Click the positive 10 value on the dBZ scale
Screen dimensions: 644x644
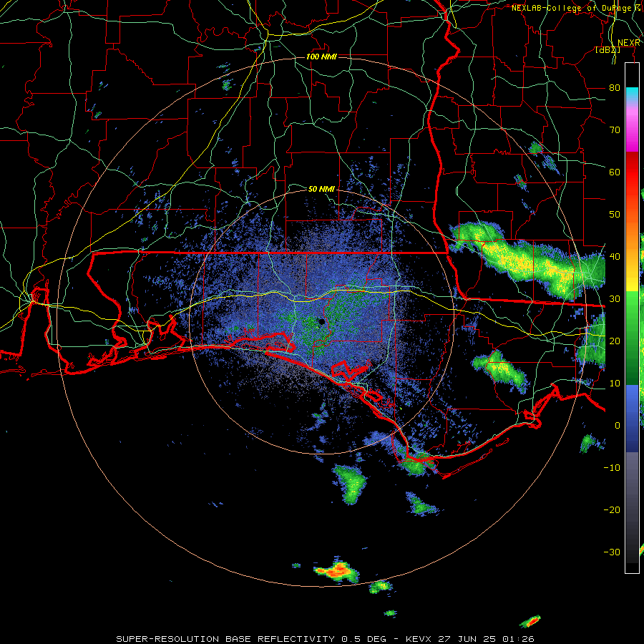pyautogui.click(x=615, y=384)
